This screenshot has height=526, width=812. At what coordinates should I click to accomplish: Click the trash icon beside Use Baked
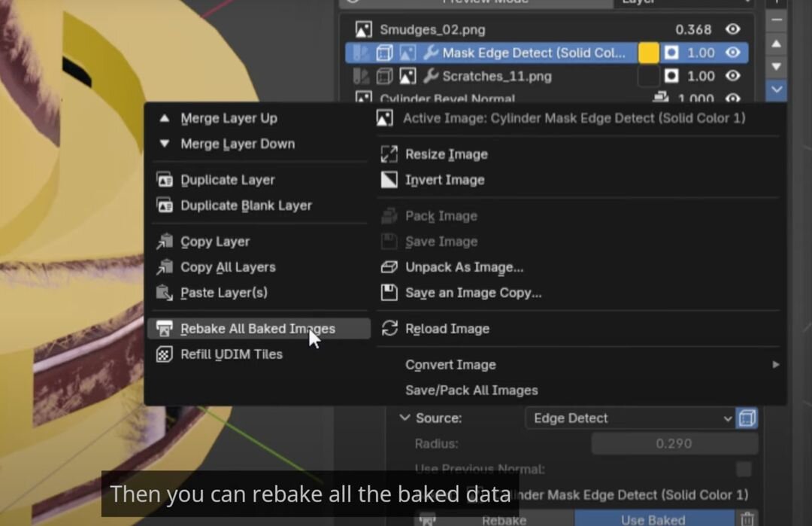click(747, 518)
